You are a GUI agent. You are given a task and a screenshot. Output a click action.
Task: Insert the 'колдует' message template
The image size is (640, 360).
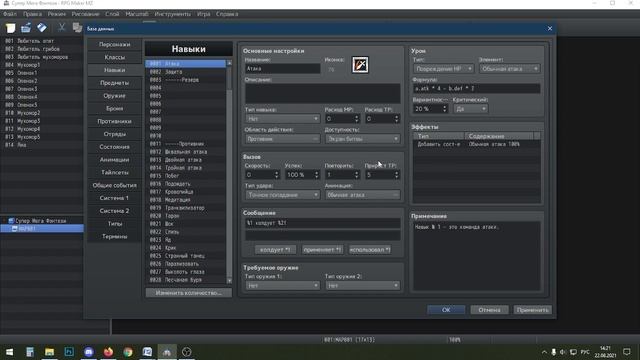click(x=275, y=249)
